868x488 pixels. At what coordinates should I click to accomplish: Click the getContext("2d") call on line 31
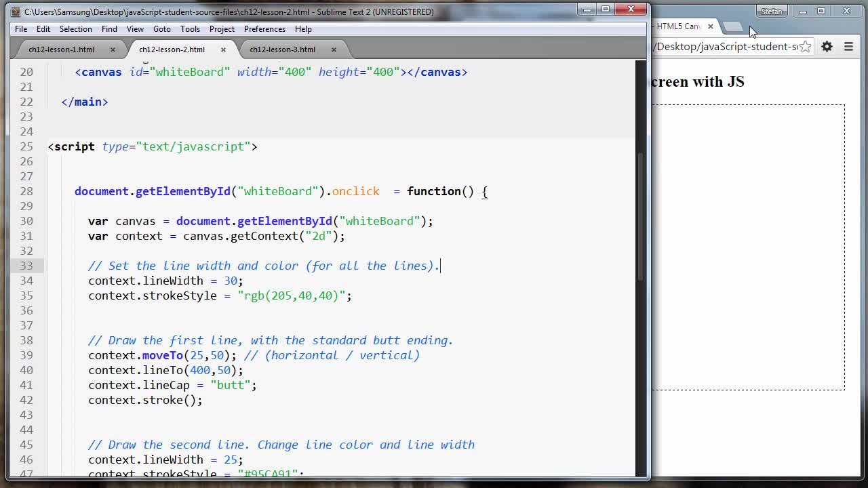[284, 236]
